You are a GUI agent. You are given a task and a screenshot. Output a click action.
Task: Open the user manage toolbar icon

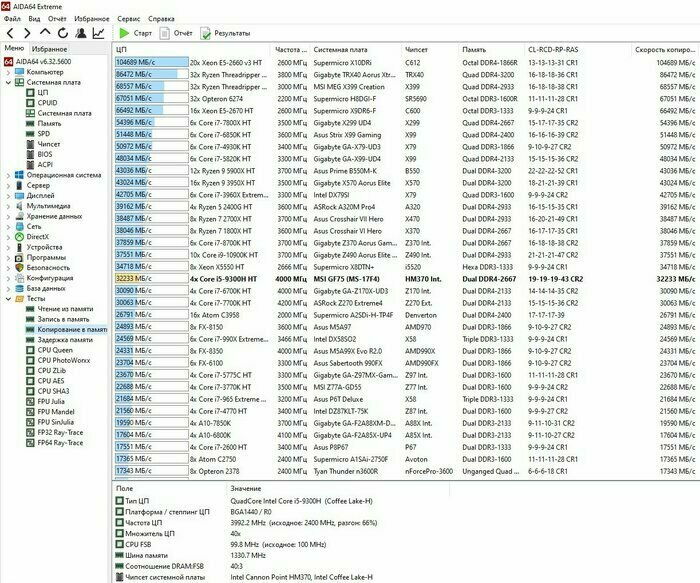point(80,33)
